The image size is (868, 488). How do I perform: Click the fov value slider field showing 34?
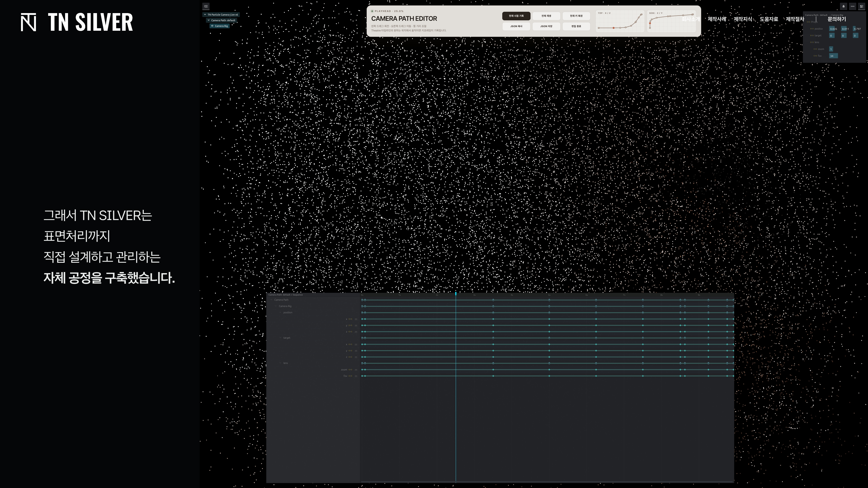(833, 56)
